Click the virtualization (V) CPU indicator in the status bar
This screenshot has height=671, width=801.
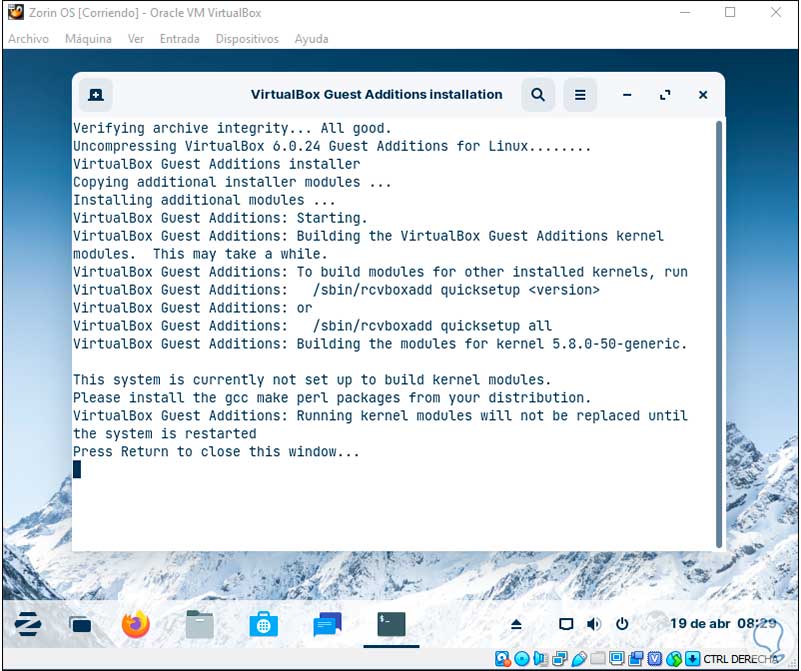pyautogui.click(x=654, y=658)
